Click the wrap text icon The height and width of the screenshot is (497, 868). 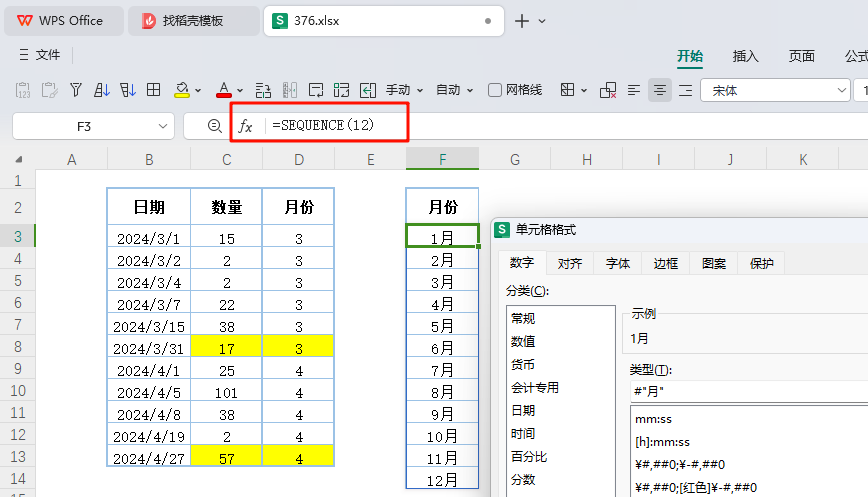point(316,90)
